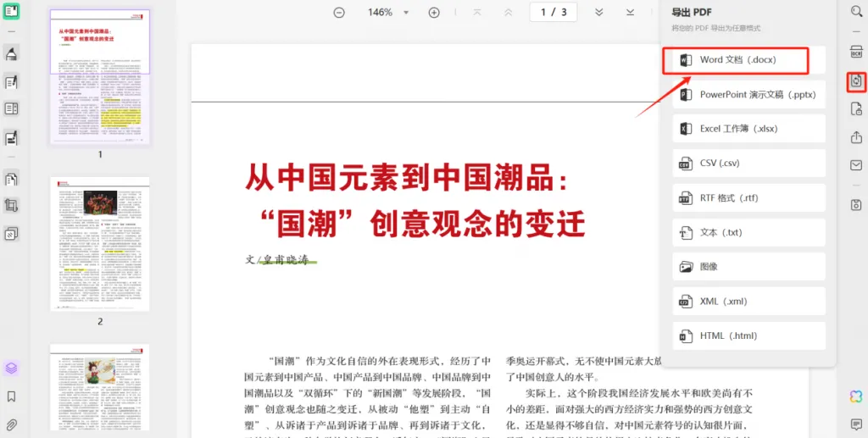Send the file by email
This screenshot has height=438, width=868.
click(856, 165)
